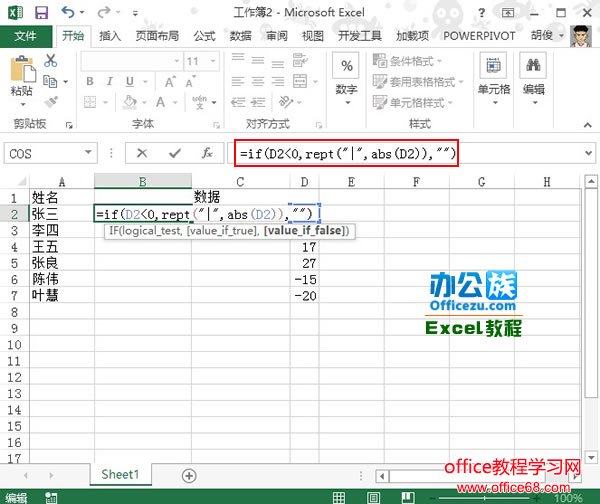Click the text orientation icon
This screenshot has width=600, height=504.
click(x=286, y=102)
